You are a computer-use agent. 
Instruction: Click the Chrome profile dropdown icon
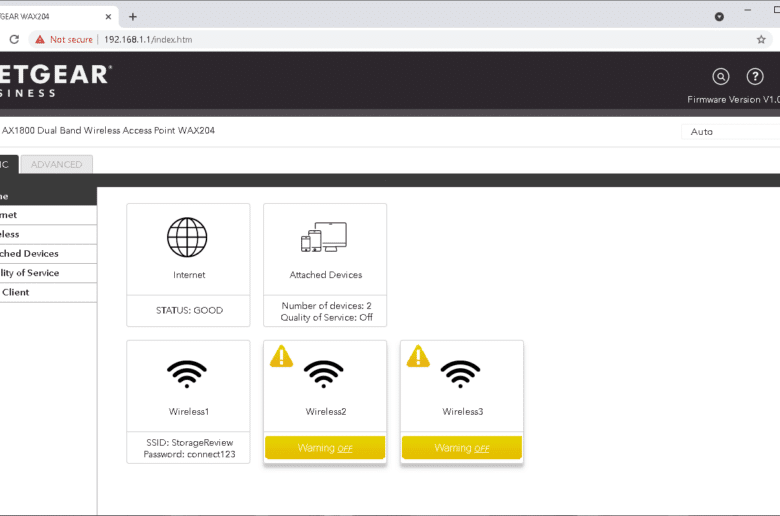719,16
